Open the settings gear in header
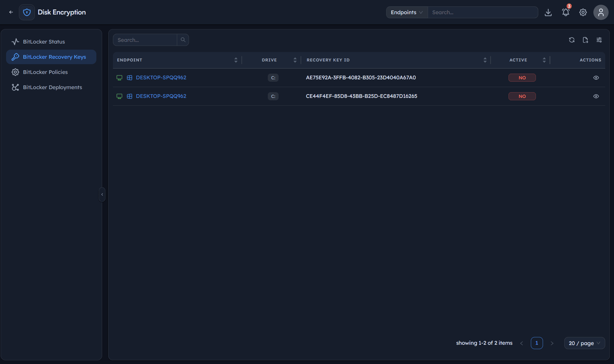Screen dimensions: 614x364 pos(583,12)
